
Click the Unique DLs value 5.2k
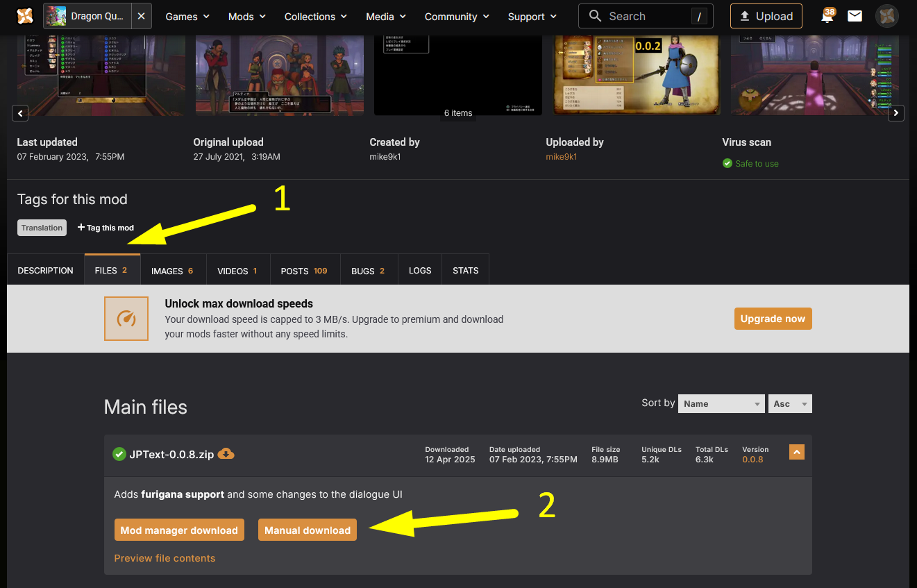[x=650, y=460]
